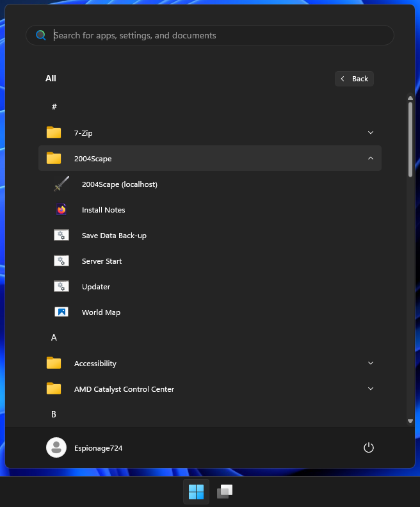Open the World Map image icon
Screen dimensions: 420x507
click(61, 312)
